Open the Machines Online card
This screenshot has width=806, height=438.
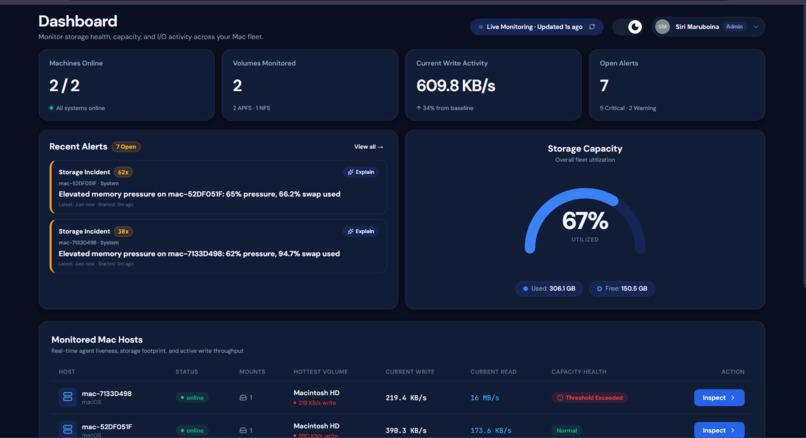pyautogui.click(x=126, y=85)
